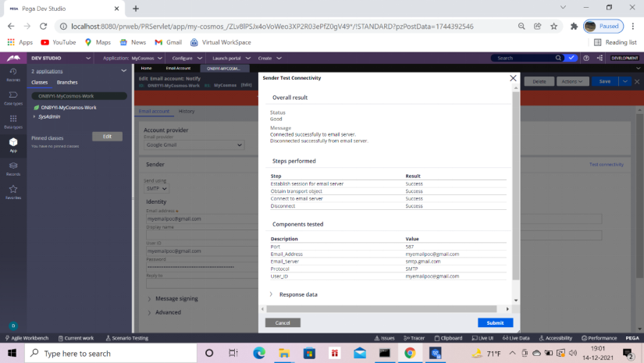
Task: Open the Configure menu
Action: pos(187,58)
